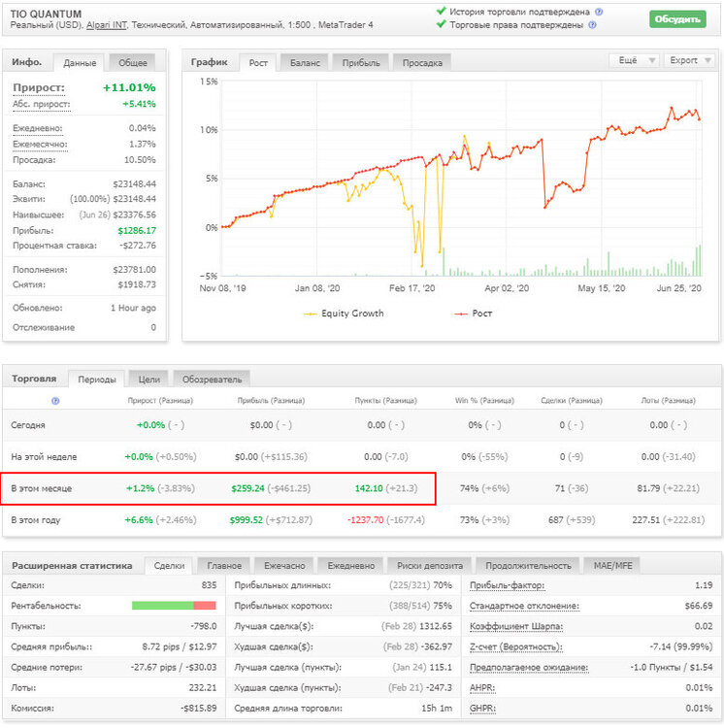Click the Ежедневно label in info panel
This screenshot has height=728, width=724.
point(38,128)
